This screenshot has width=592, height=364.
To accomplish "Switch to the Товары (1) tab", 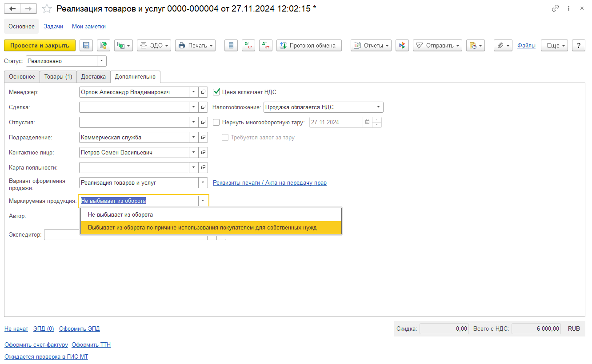I will click(x=58, y=76).
